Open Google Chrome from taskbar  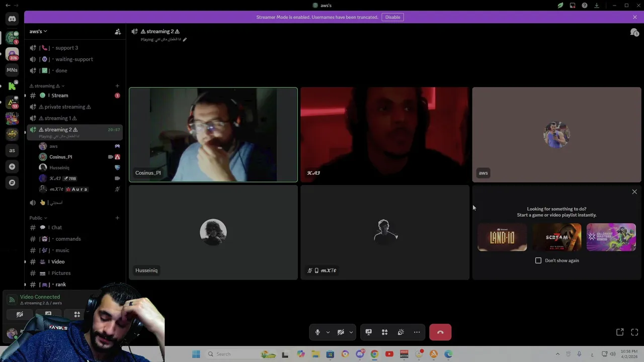pos(374,354)
